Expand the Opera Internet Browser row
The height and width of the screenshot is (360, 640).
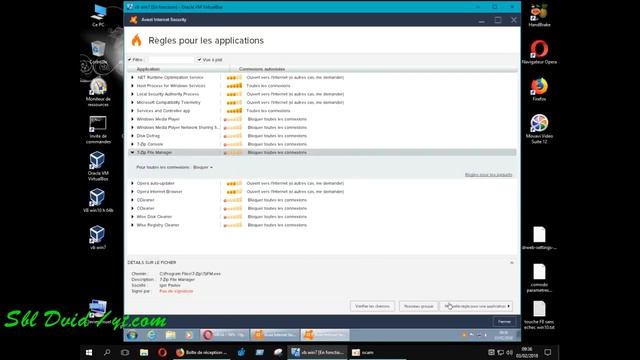(132, 191)
